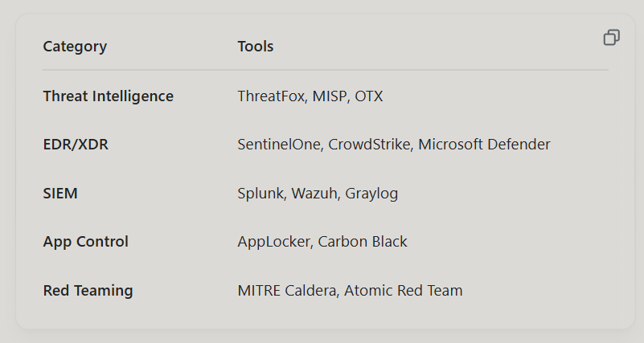Click the word AppLocker
644x343 pixels.
[x=273, y=242]
